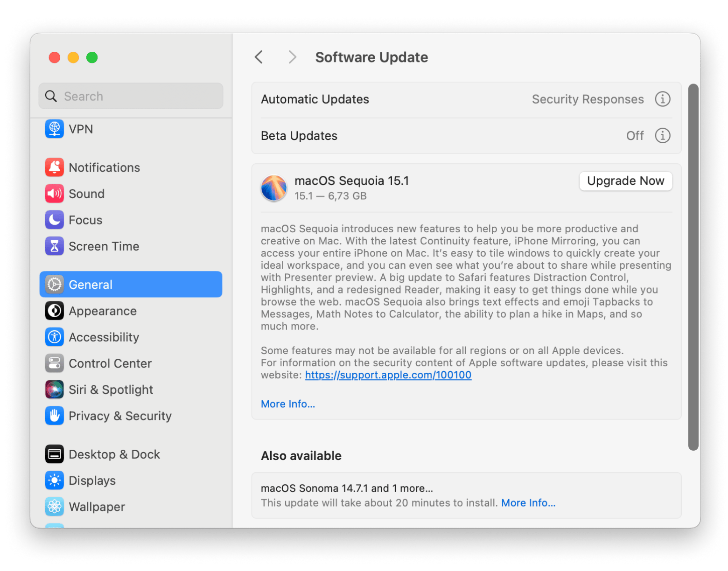Open the support.apple.com/100100 link
Image resolution: width=728 pixels, height=571 pixels.
pos(388,375)
